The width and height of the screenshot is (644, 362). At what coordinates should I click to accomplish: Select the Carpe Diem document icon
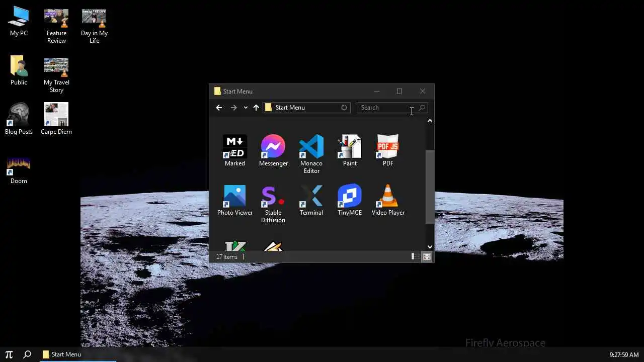point(56,119)
